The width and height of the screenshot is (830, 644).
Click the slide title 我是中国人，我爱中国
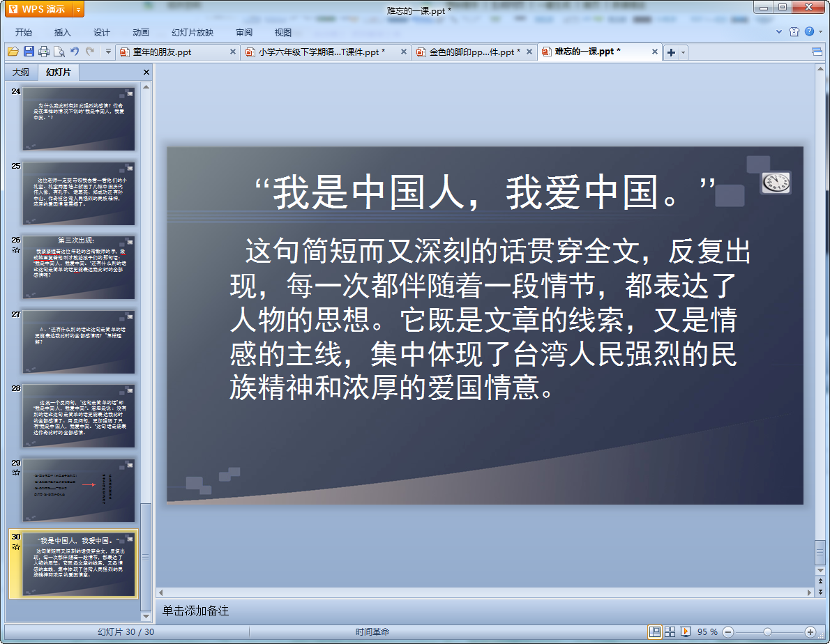[x=485, y=192]
